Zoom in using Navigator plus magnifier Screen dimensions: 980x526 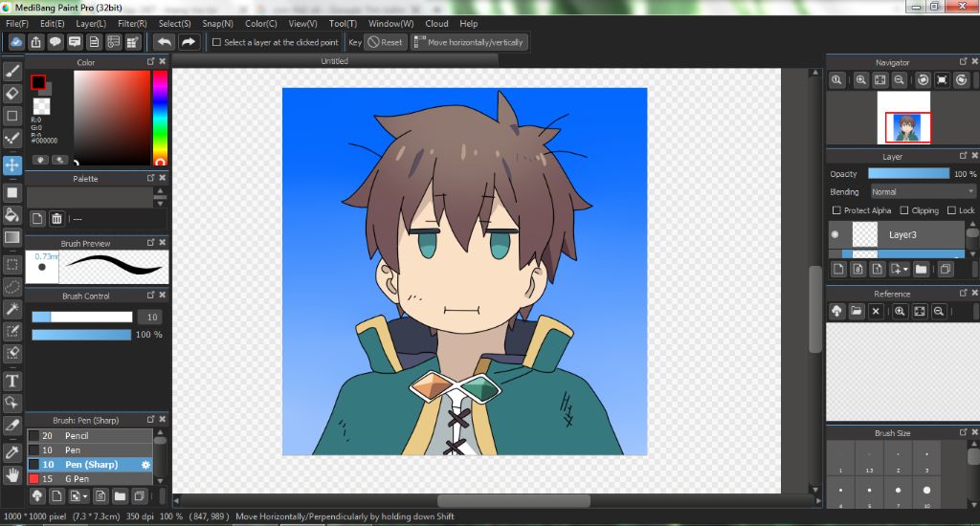tap(860, 80)
